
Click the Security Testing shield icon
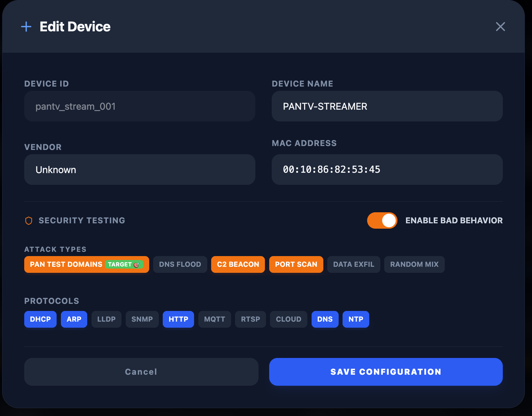tap(29, 221)
